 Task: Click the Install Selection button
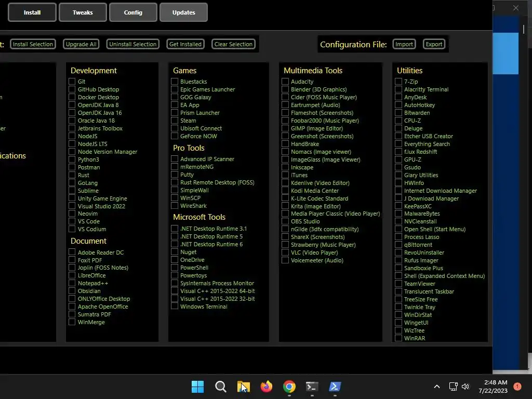[33, 44]
